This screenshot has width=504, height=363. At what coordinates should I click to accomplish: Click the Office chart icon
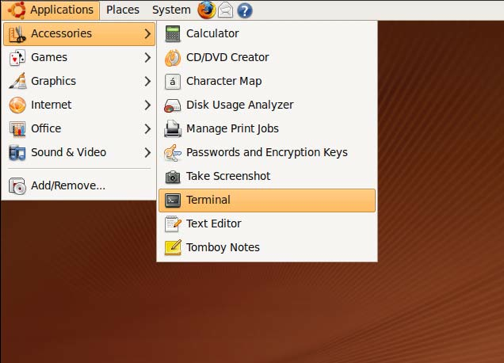[17, 129]
